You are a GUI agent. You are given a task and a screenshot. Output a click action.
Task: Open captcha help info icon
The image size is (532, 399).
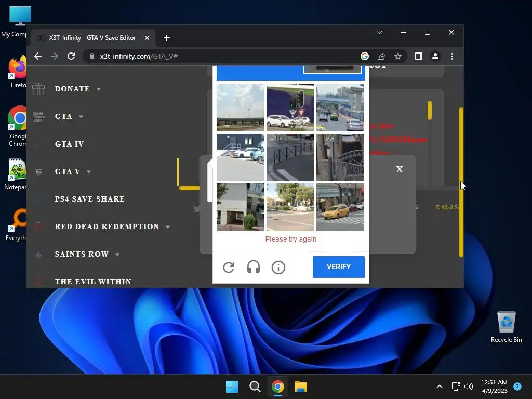click(x=278, y=268)
